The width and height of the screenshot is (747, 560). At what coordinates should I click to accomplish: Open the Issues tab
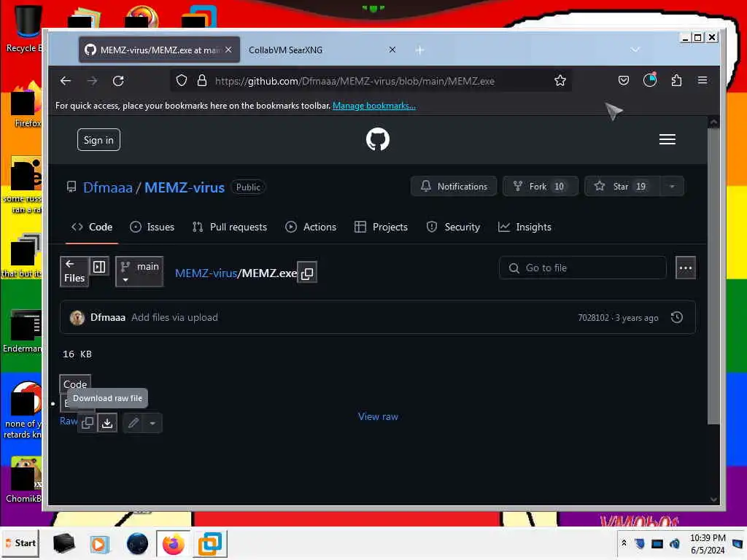click(x=152, y=227)
